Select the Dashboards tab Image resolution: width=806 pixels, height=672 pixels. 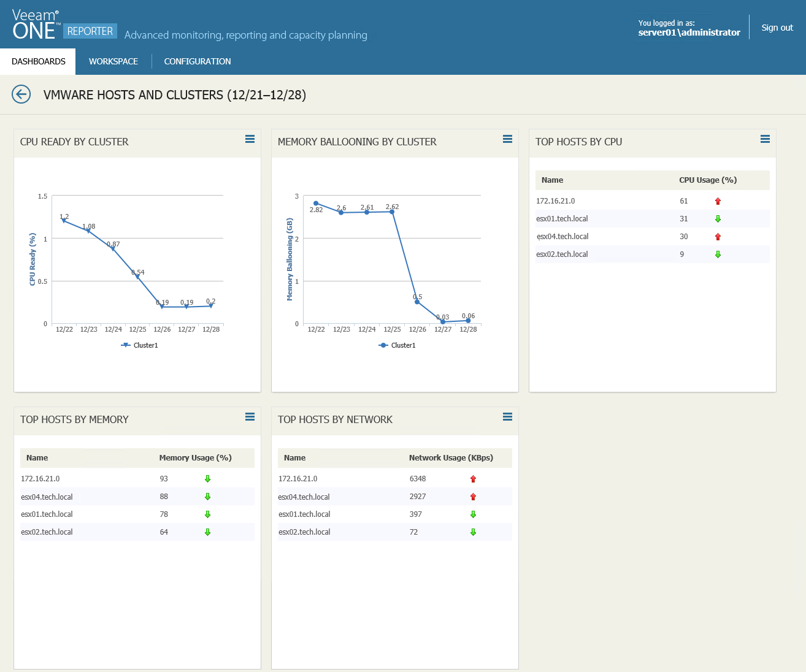tap(38, 61)
